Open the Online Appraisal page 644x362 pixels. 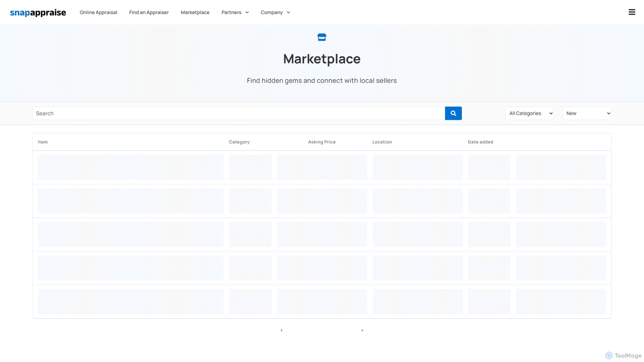click(x=98, y=12)
